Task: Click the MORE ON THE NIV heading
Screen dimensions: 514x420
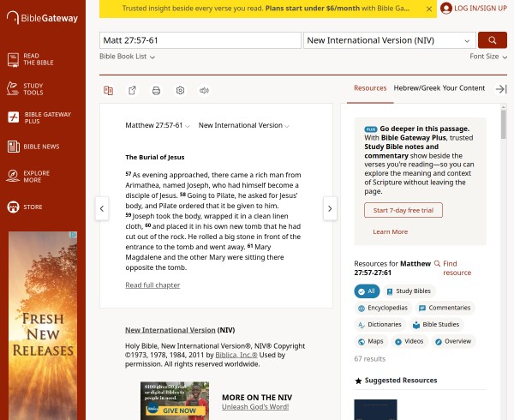Action: pyautogui.click(x=257, y=398)
